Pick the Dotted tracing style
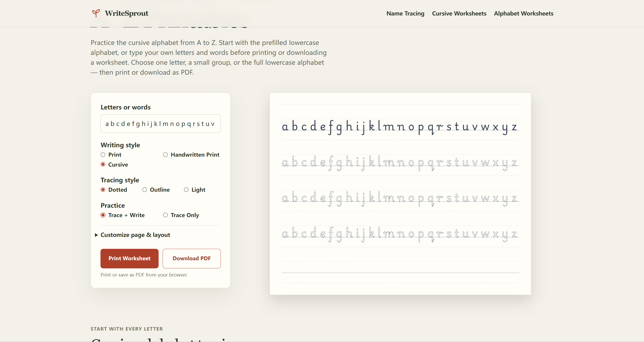The image size is (644, 342). coord(114,190)
